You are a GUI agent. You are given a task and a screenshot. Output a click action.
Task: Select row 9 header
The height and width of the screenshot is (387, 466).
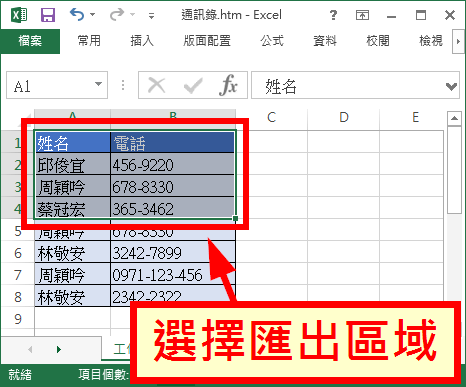18,319
